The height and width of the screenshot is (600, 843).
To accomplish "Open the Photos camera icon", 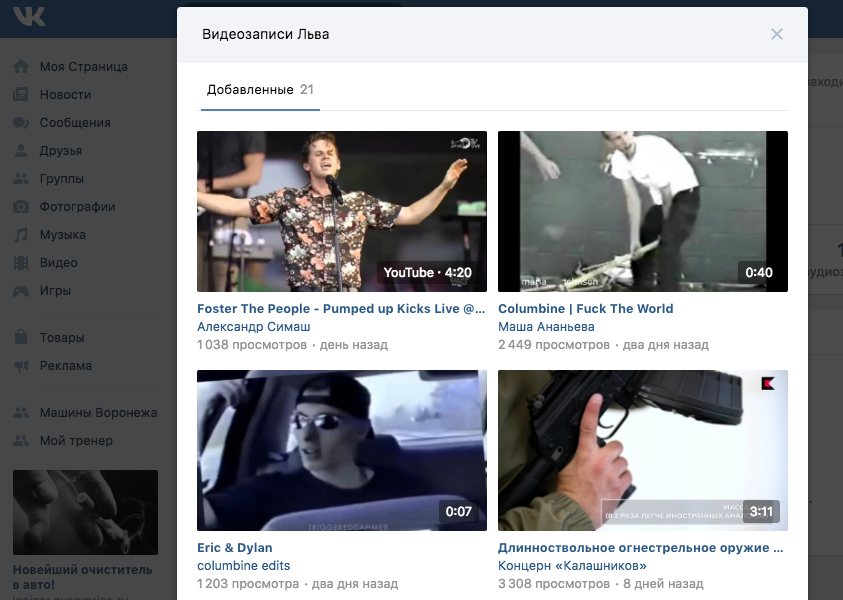I will point(20,207).
